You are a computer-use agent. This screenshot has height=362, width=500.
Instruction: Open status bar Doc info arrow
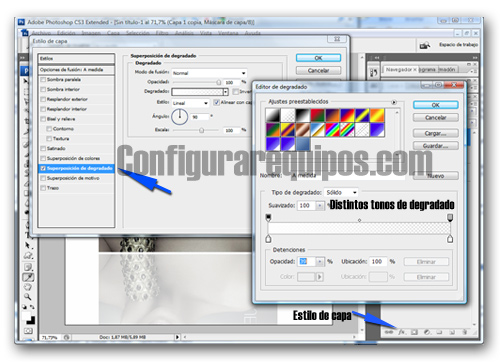tap(177, 337)
